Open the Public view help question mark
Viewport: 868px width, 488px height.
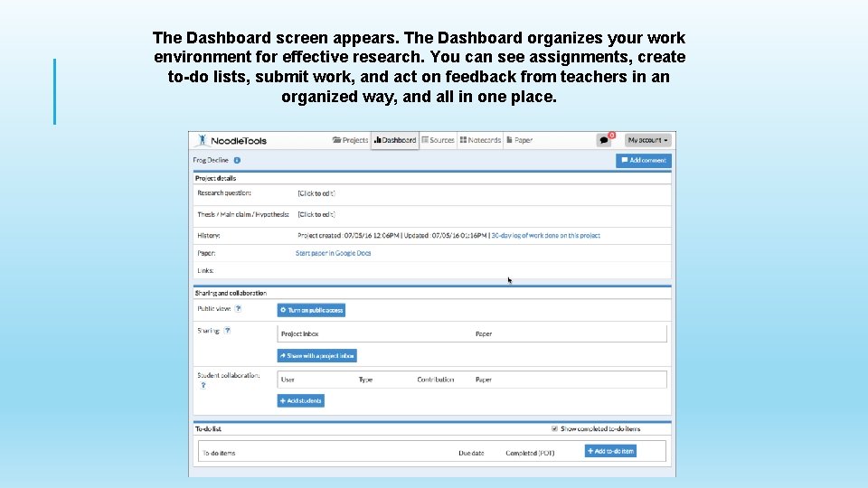(x=238, y=309)
